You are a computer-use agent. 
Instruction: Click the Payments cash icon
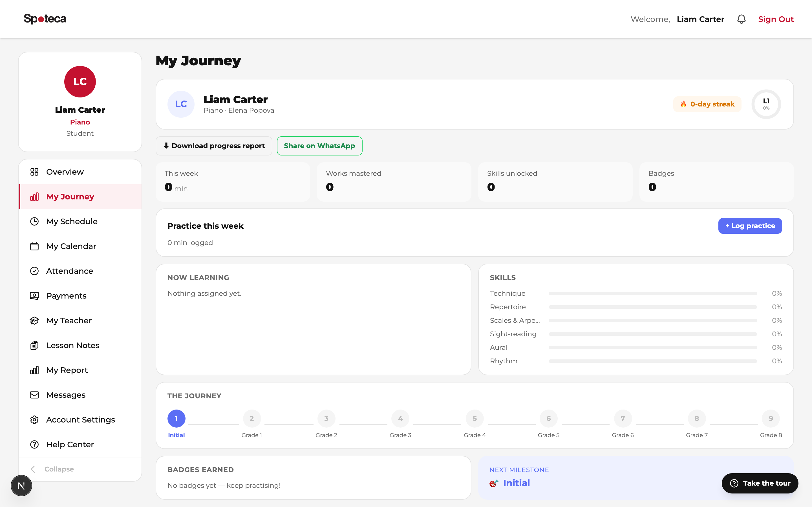pos(34,296)
